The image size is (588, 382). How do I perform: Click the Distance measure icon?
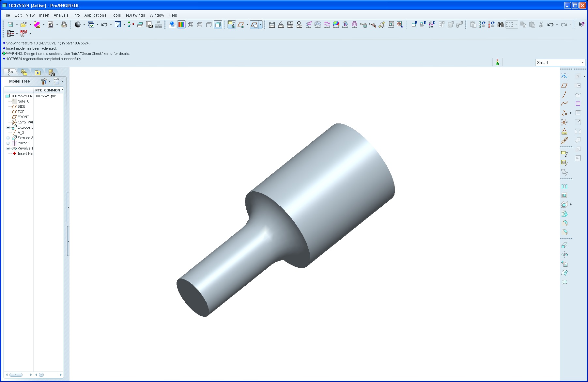pos(272,24)
